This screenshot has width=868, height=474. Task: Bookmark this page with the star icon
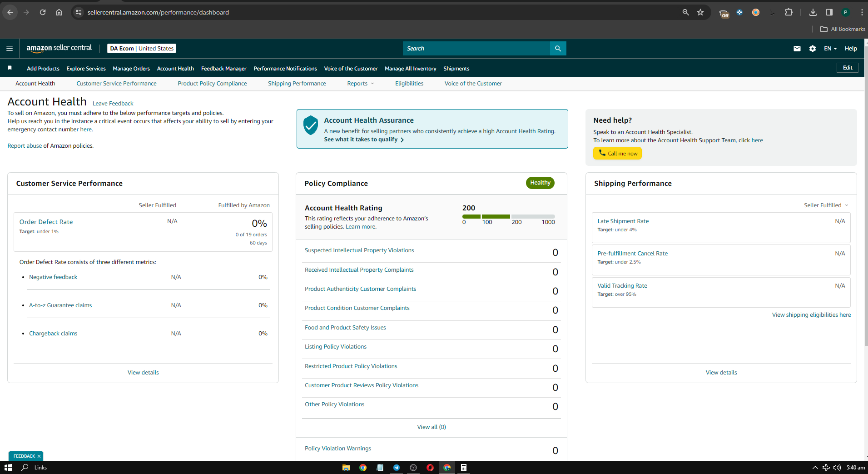coord(700,12)
